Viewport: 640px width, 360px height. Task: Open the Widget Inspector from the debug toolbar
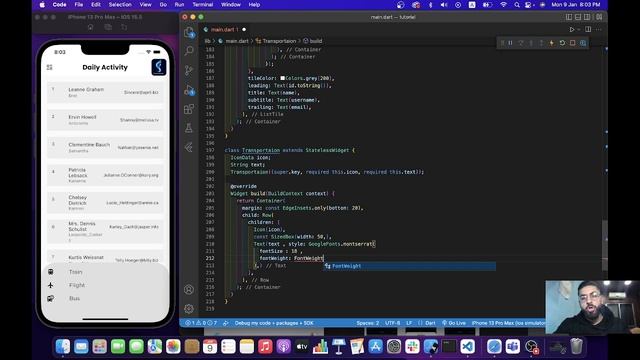[583, 43]
